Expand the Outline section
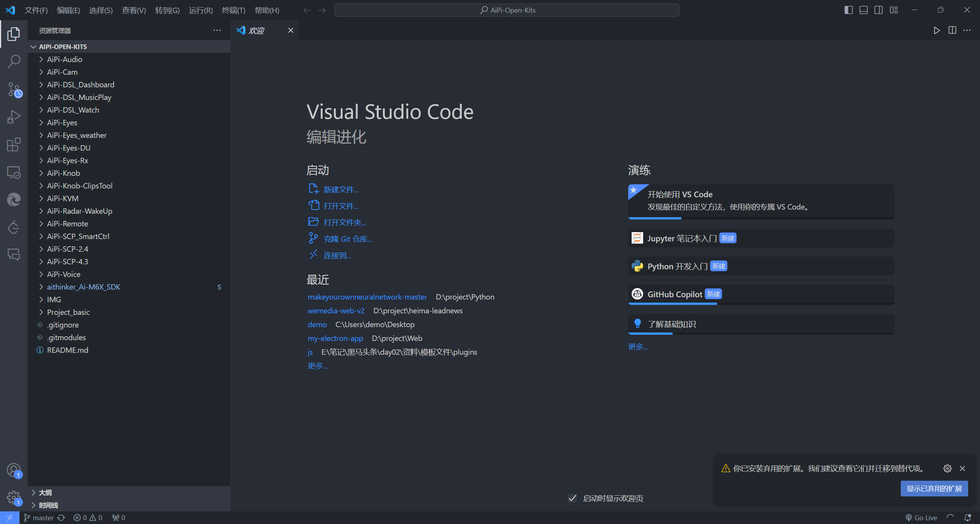 pos(129,493)
